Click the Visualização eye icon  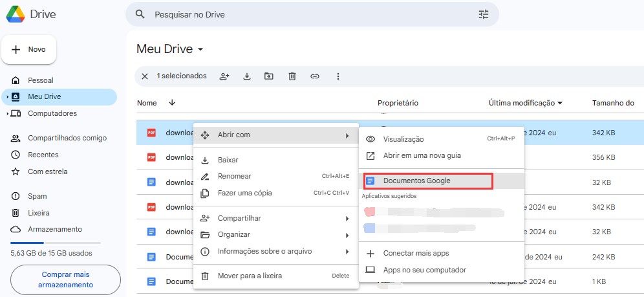(370, 139)
